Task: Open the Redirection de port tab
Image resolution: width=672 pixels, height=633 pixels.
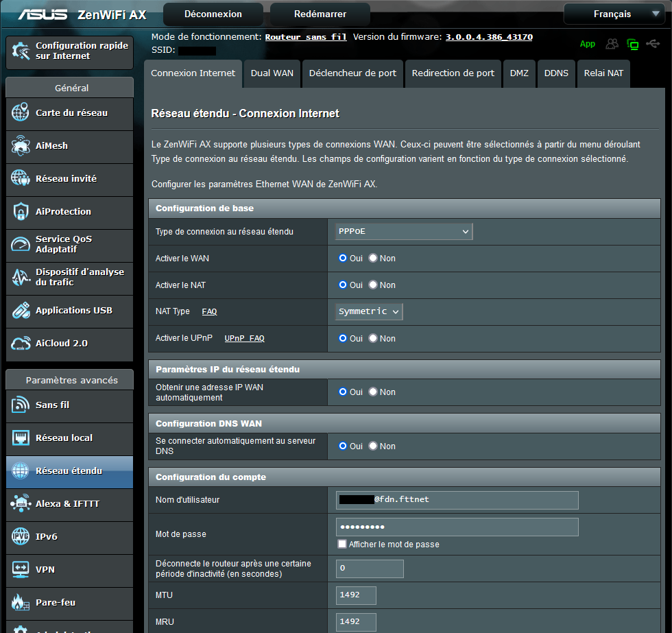Action: tap(453, 73)
